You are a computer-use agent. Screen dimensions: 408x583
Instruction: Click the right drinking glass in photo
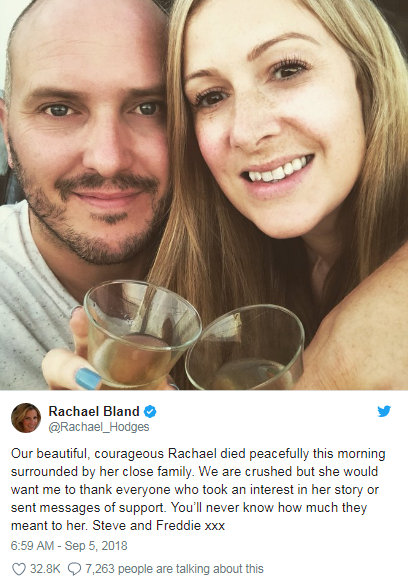(x=245, y=348)
